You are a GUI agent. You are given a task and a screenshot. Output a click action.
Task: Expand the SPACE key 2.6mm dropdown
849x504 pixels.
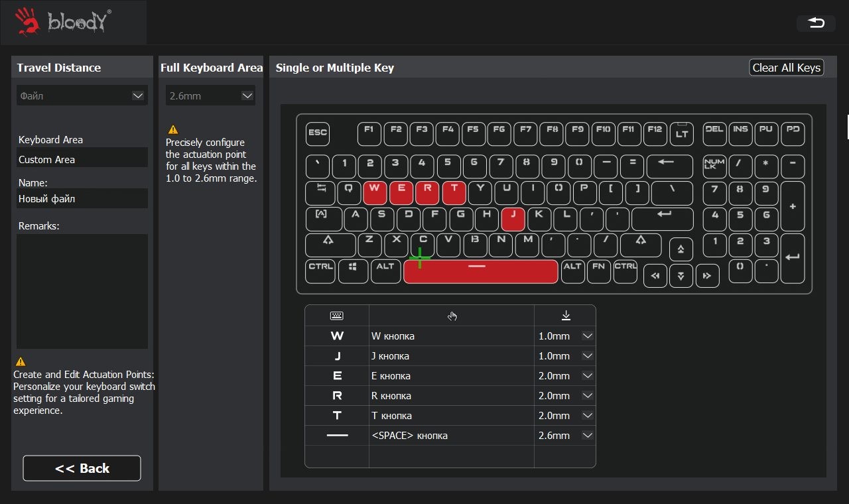[x=587, y=436]
